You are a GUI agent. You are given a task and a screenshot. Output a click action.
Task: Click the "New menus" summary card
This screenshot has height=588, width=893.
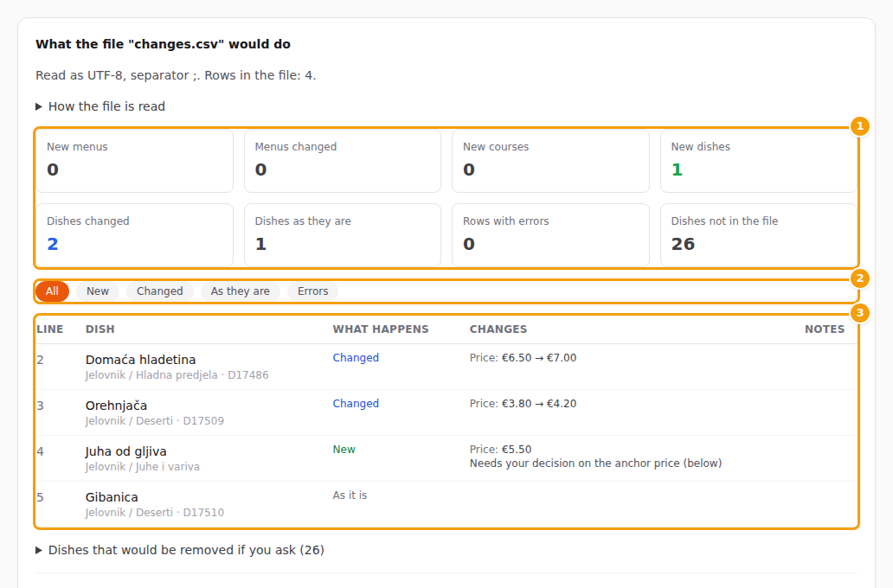click(x=134, y=161)
